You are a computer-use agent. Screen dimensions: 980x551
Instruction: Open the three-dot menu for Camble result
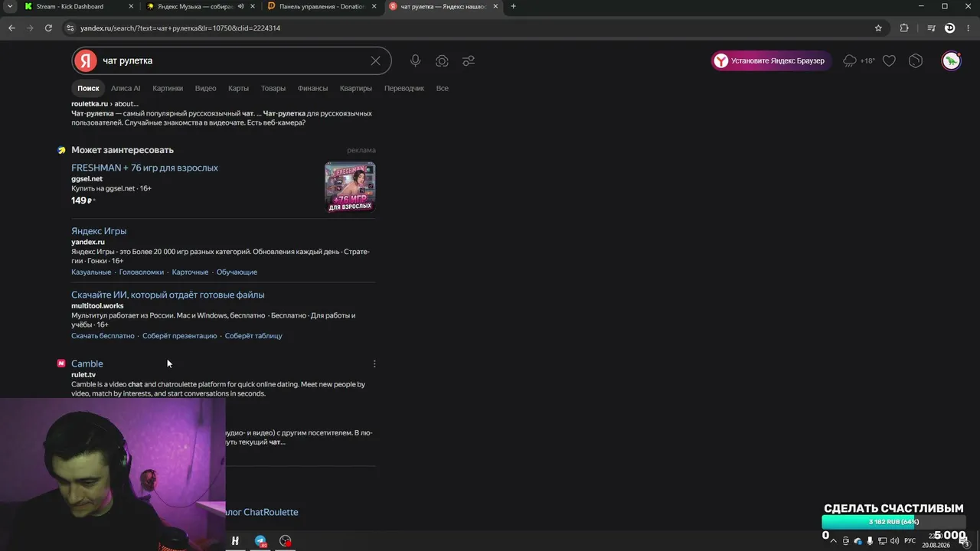[374, 364]
